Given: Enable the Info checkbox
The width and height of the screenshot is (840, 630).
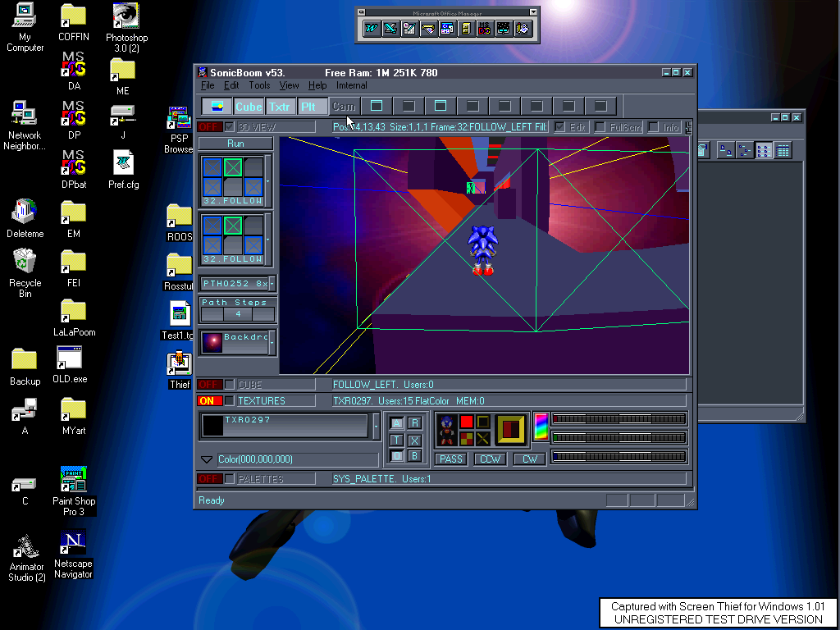Looking at the screenshot, I should point(654,127).
